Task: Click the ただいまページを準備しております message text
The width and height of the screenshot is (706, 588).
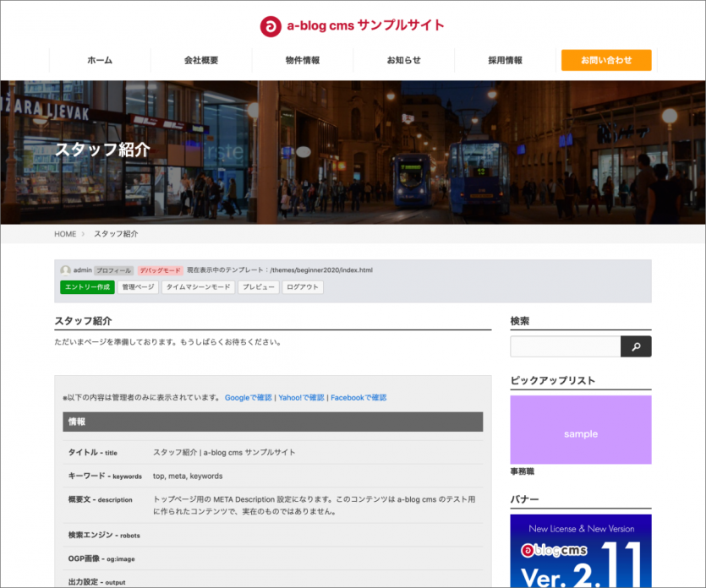Action: tap(169, 342)
